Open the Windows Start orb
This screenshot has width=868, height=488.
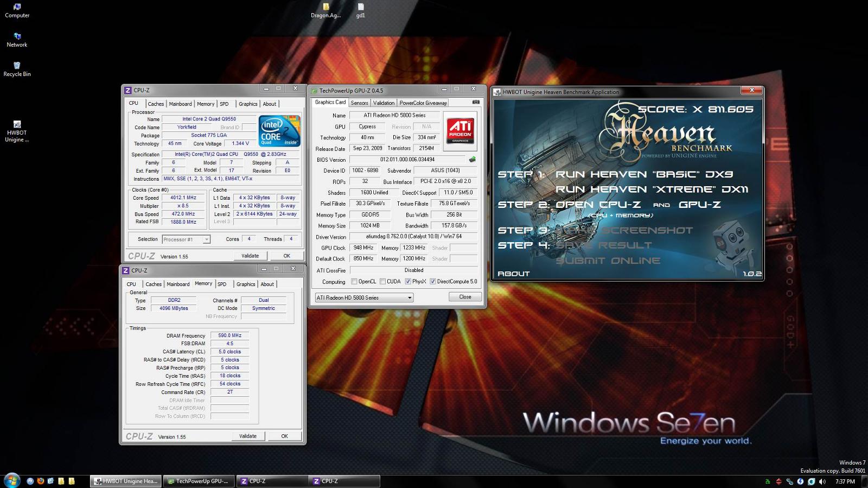pyautogui.click(x=12, y=480)
